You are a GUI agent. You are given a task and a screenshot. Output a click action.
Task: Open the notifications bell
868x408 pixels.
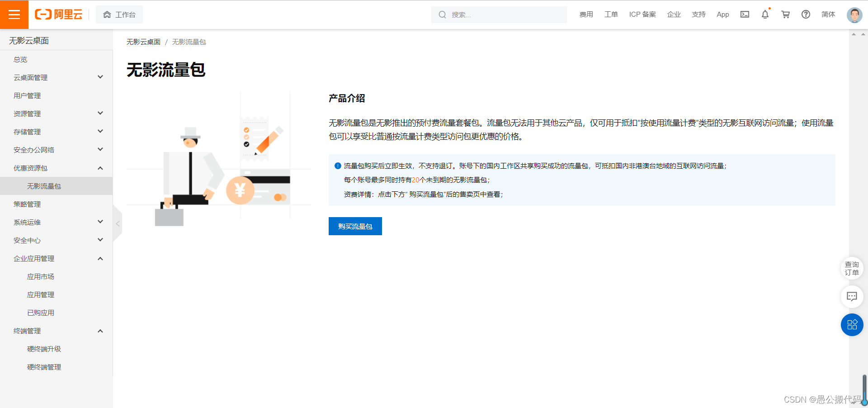(764, 14)
